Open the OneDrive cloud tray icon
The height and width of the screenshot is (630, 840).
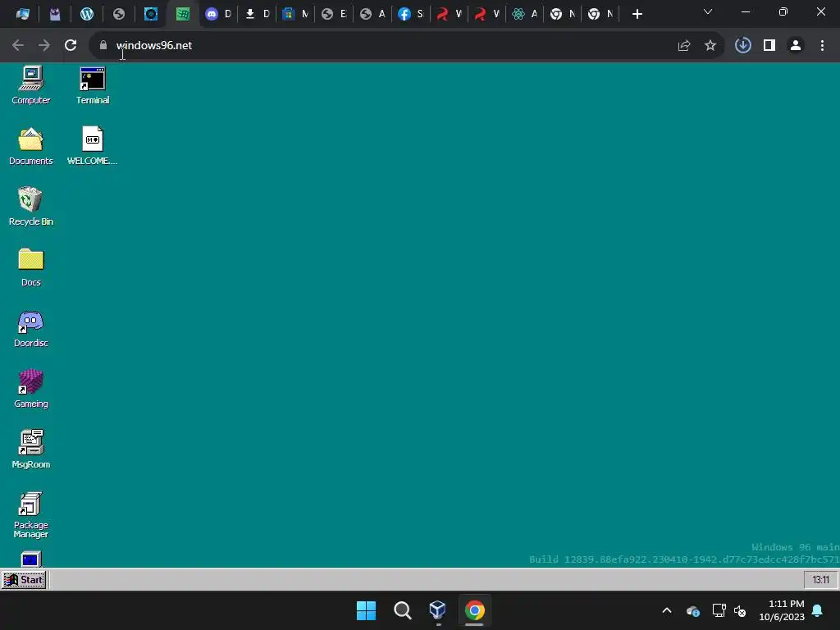(693, 610)
